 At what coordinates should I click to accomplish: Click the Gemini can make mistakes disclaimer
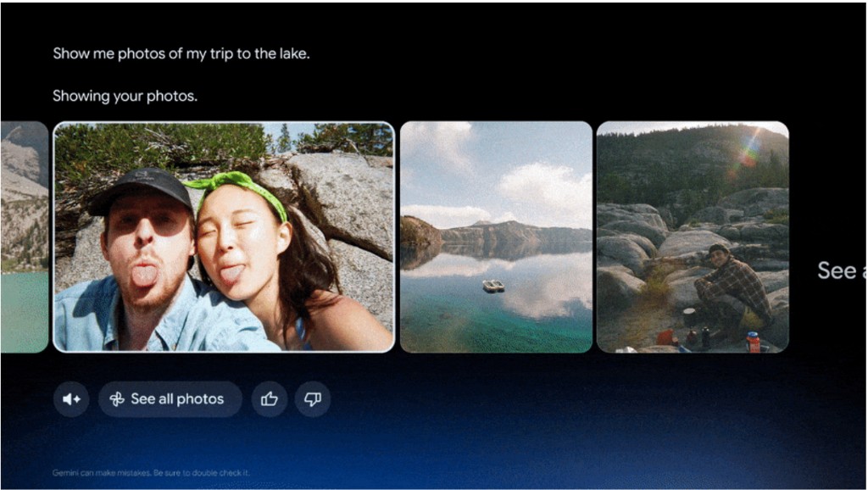coord(151,473)
